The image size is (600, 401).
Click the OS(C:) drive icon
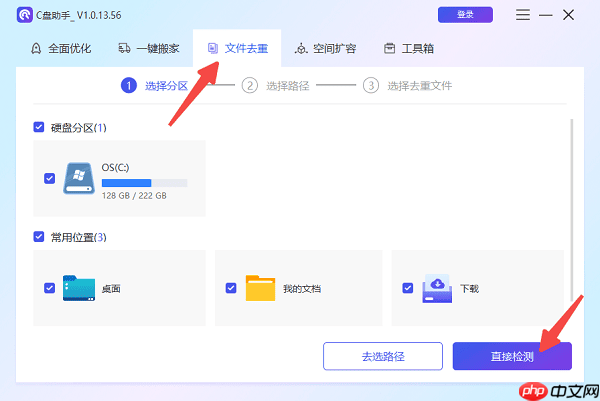(x=79, y=178)
